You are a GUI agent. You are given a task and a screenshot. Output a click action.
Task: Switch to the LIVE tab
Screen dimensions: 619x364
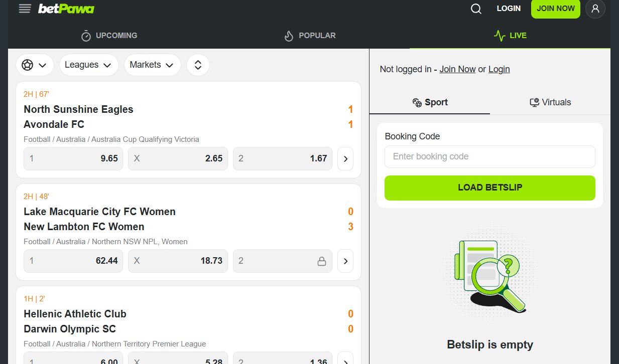tap(510, 36)
